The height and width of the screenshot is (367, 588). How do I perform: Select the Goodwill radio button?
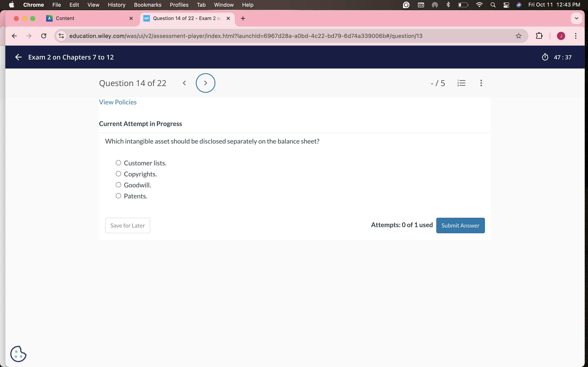pyautogui.click(x=119, y=185)
